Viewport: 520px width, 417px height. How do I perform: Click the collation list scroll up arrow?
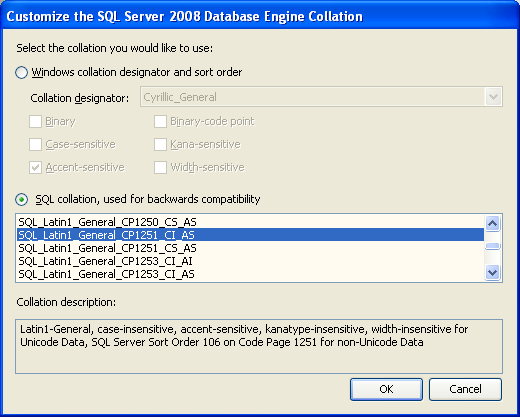[x=493, y=223]
